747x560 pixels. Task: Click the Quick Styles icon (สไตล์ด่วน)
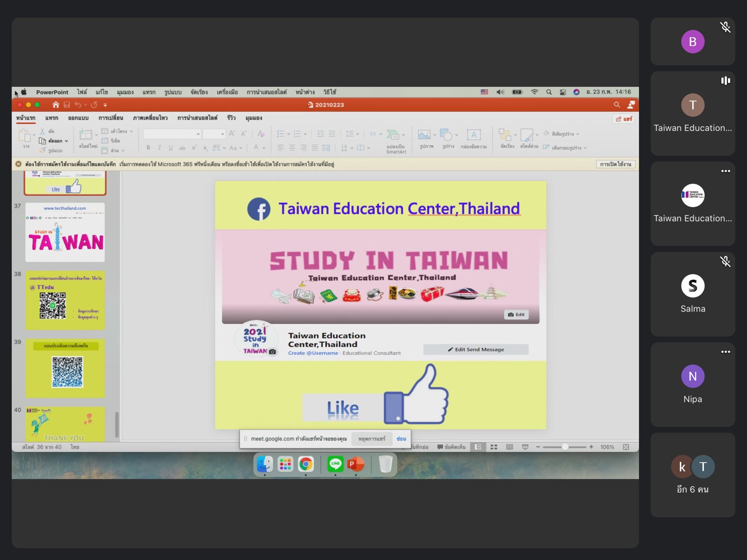pyautogui.click(x=527, y=135)
